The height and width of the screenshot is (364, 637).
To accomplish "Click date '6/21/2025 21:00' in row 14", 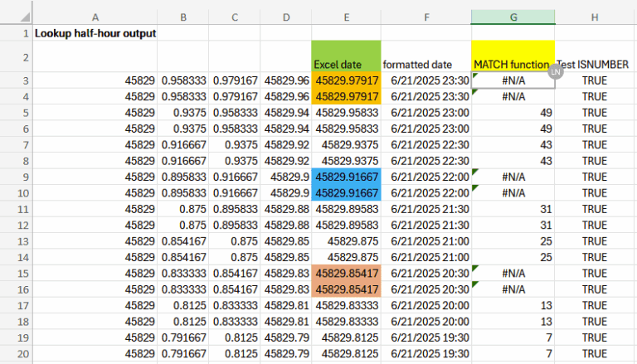I will coord(426,257).
